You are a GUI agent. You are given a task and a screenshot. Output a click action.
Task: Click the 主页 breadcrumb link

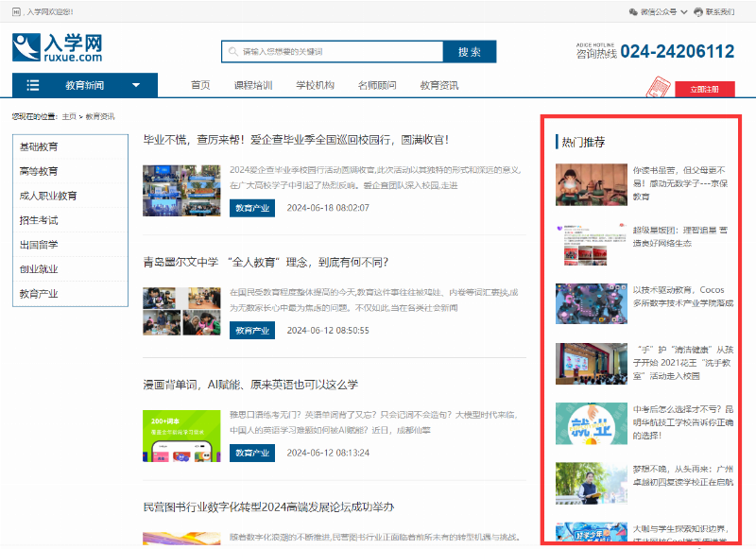coord(69,116)
